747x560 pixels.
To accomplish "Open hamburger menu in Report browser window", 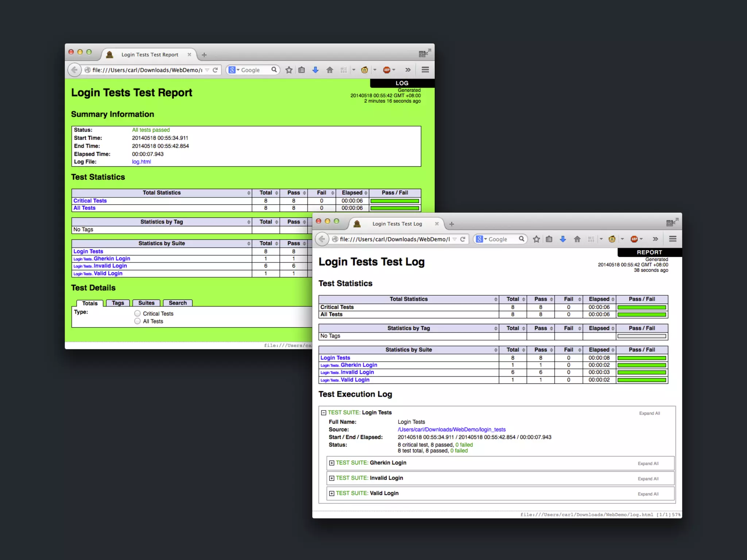I will tap(425, 70).
